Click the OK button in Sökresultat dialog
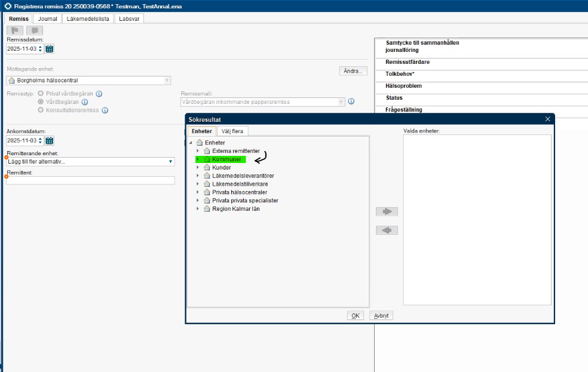Image resolution: width=588 pixels, height=372 pixels. coord(355,316)
